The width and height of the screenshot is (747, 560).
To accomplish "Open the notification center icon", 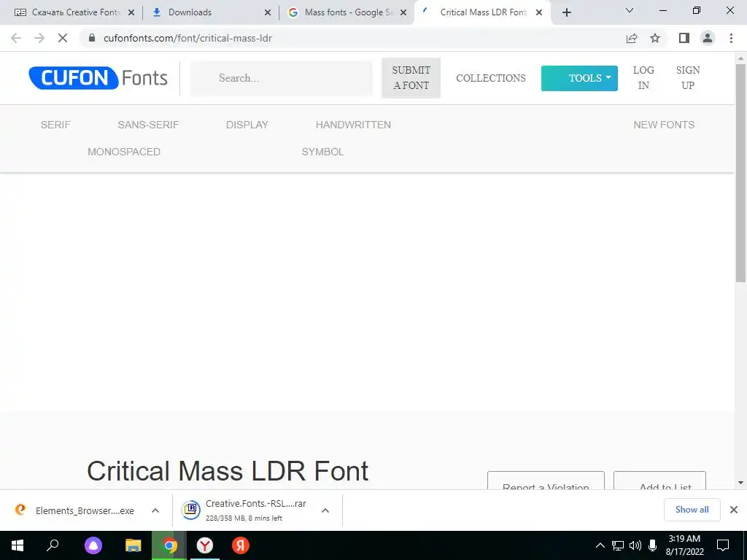I will [x=723, y=545].
